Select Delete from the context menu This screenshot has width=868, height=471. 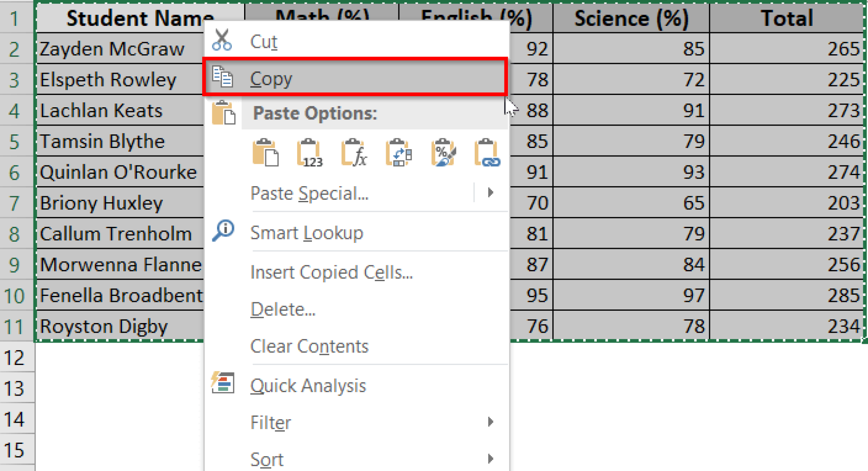[x=283, y=309]
